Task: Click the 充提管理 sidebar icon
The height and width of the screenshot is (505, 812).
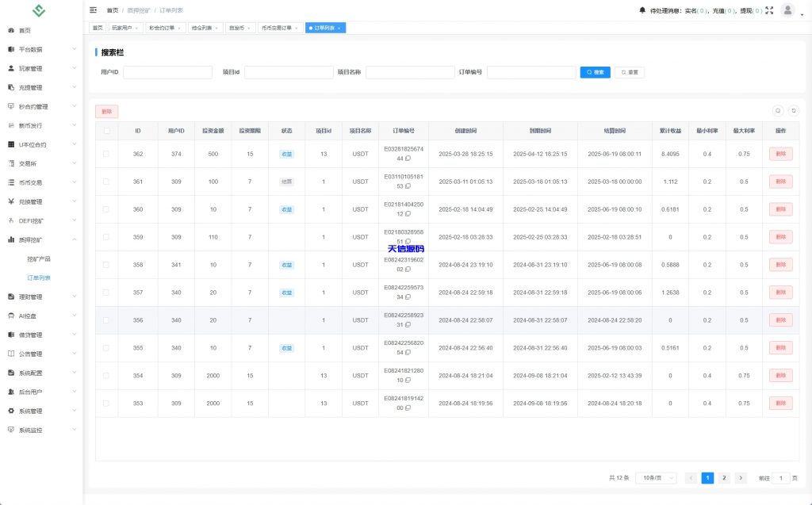Action: [11, 87]
